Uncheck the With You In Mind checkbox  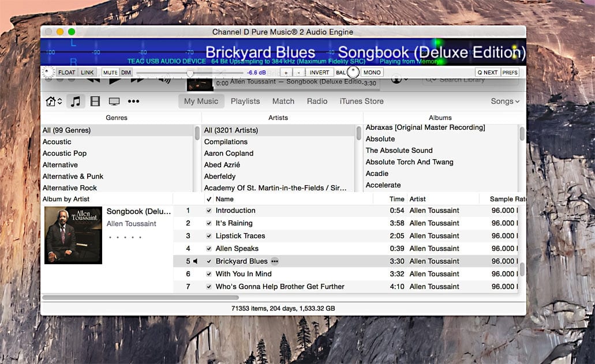tap(209, 274)
